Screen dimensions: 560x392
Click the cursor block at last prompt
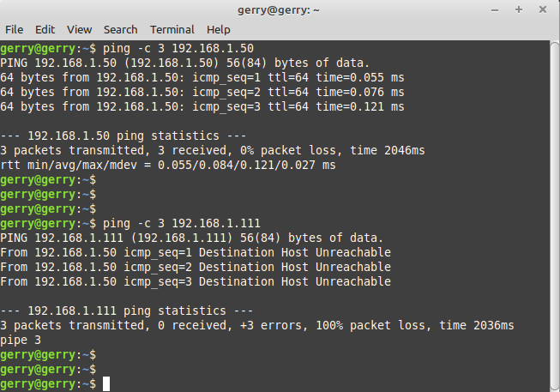pyautogui.click(x=106, y=383)
